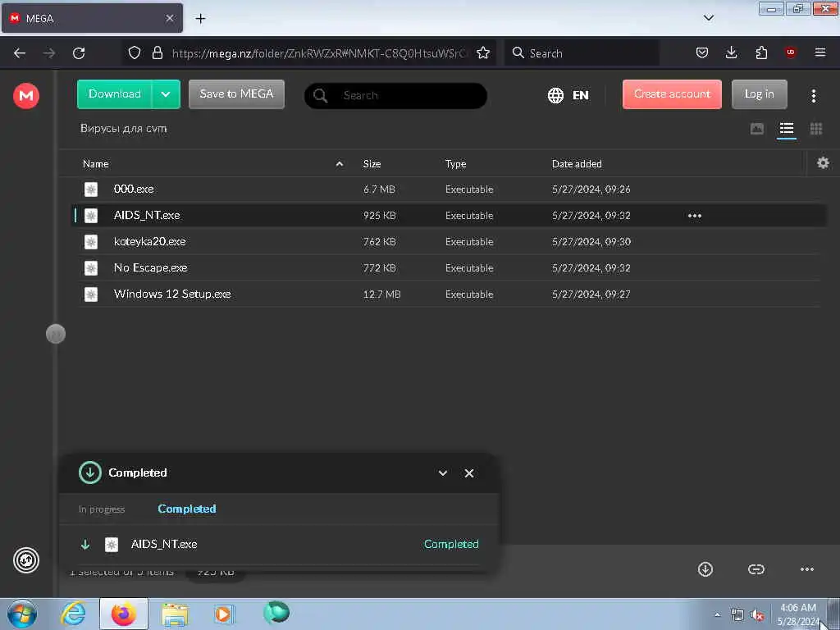
Task: Open tracking protection shield icon
Action: [135, 52]
